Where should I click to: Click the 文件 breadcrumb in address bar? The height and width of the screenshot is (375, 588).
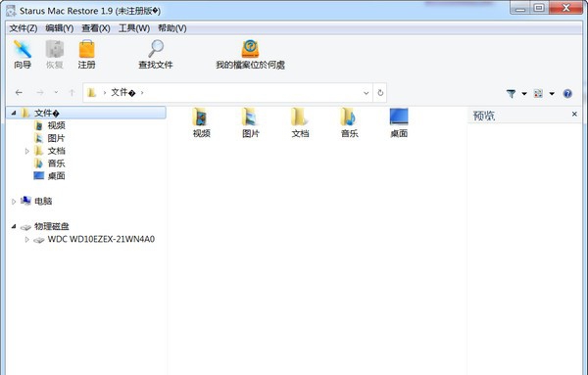pyautogui.click(x=123, y=93)
